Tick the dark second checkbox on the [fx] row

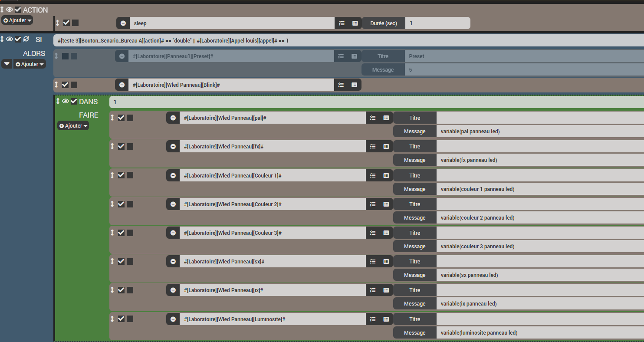[x=130, y=146]
